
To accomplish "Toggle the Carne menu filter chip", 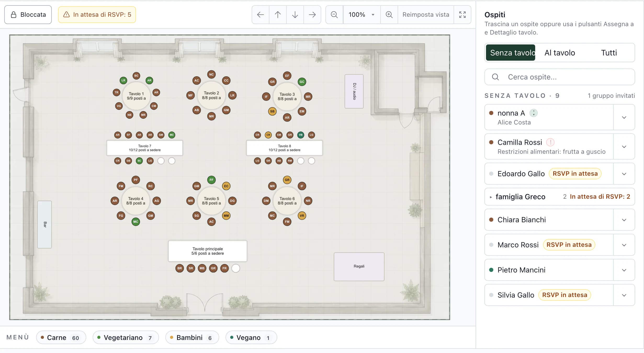I will [61, 338].
